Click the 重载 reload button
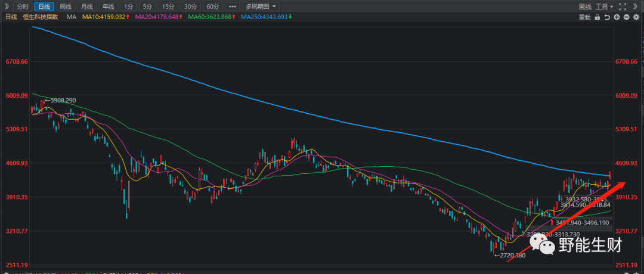This screenshot has height=274, width=644. (584, 17)
